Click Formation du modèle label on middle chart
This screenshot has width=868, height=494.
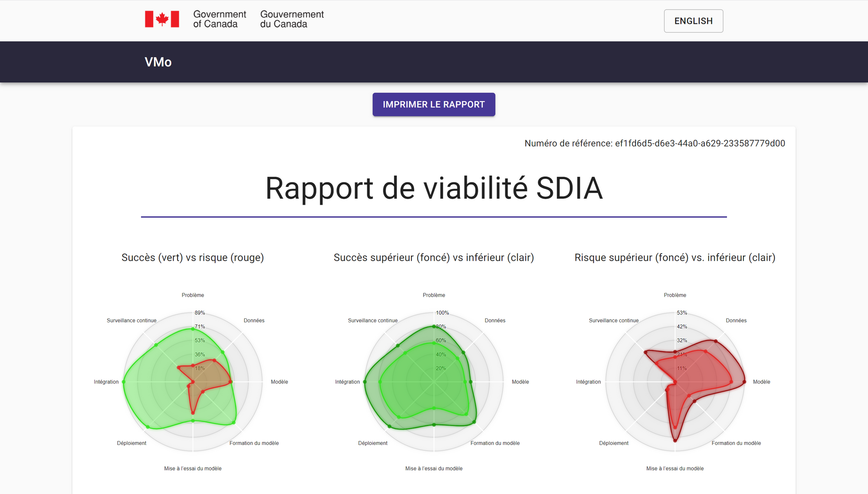pos(495,443)
